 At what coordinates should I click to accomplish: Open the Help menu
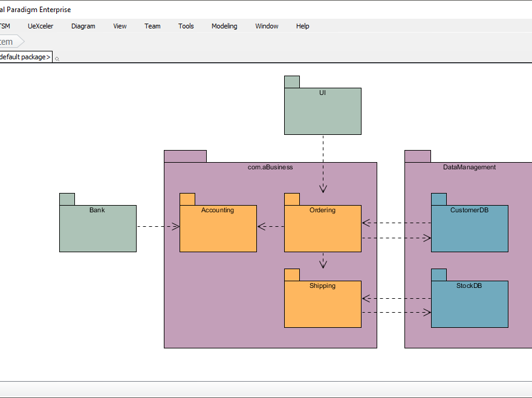tap(302, 26)
